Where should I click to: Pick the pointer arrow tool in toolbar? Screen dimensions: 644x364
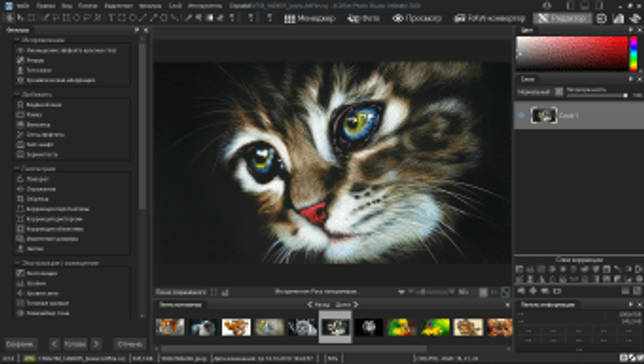(x=20, y=18)
